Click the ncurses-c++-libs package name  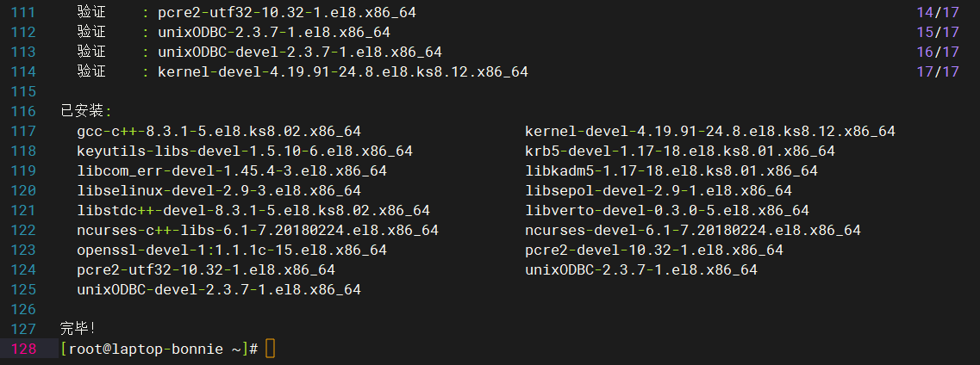pyautogui.click(x=258, y=230)
